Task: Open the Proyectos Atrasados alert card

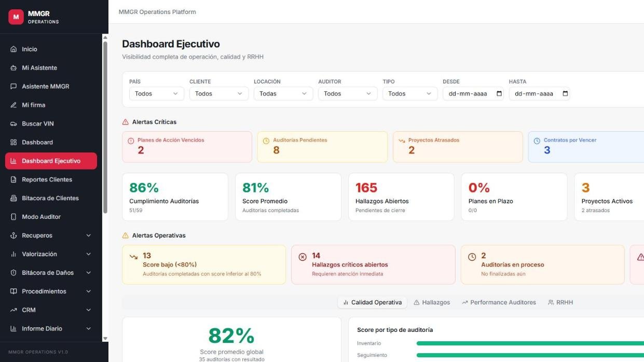Action: click(458, 147)
